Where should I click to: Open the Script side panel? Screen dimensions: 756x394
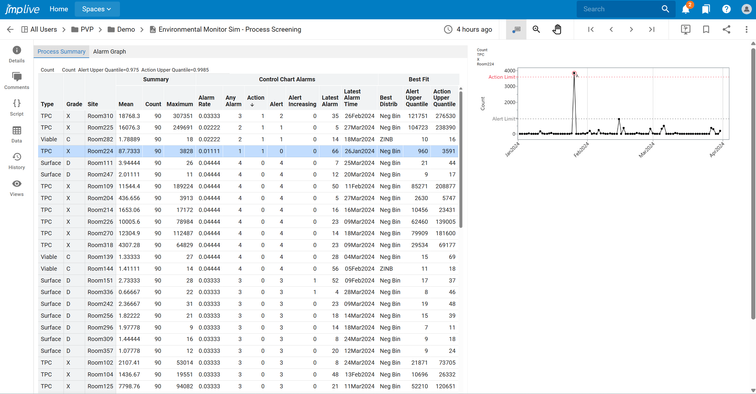pos(16,107)
